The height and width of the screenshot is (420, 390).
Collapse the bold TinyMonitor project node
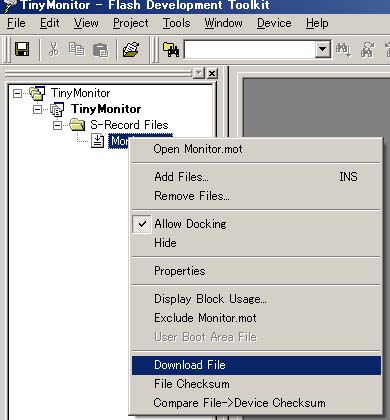point(38,109)
